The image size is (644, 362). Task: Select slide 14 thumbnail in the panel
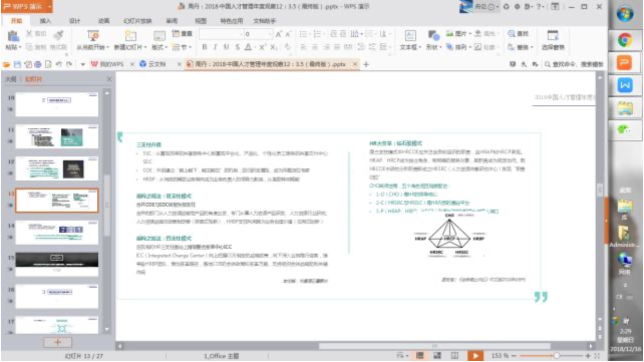(57, 233)
